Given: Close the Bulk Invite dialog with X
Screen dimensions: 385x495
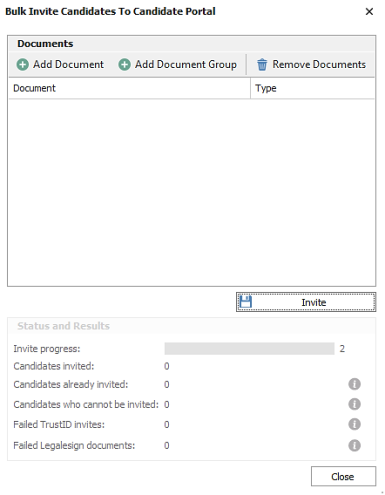Looking at the screenshot, I should coord(369,12).
